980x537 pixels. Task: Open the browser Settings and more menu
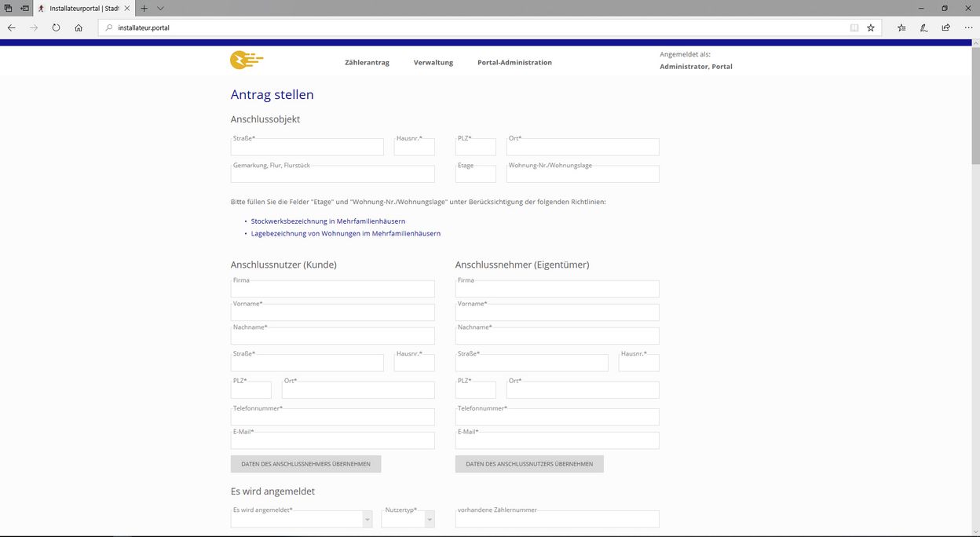point(968,27)
